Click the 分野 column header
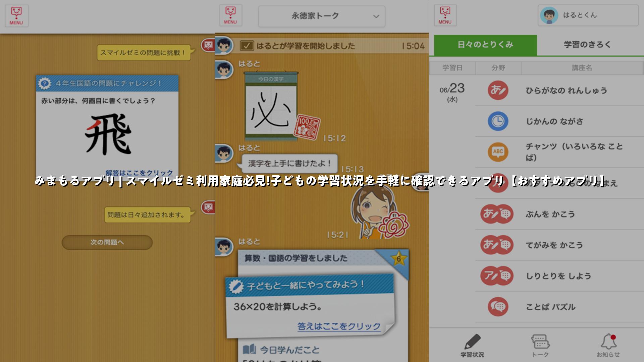The width and height of the screenshot is (644, 362). 498,68
